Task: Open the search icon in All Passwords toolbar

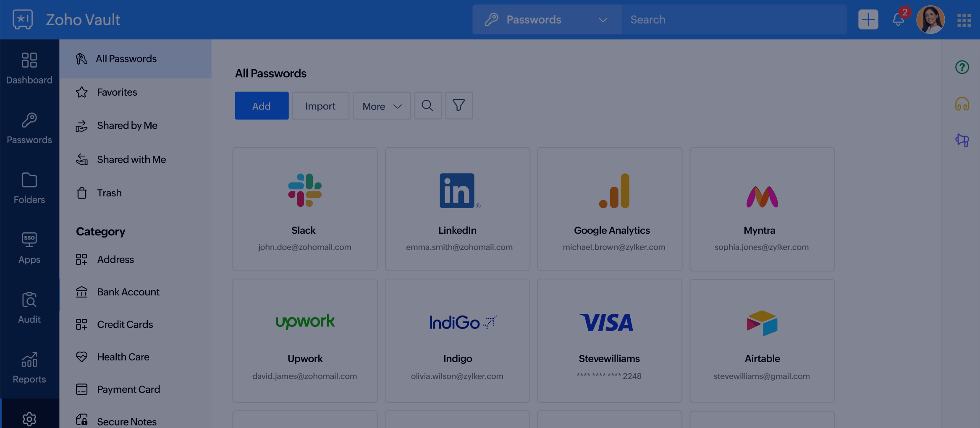Action: click(428, 105)
